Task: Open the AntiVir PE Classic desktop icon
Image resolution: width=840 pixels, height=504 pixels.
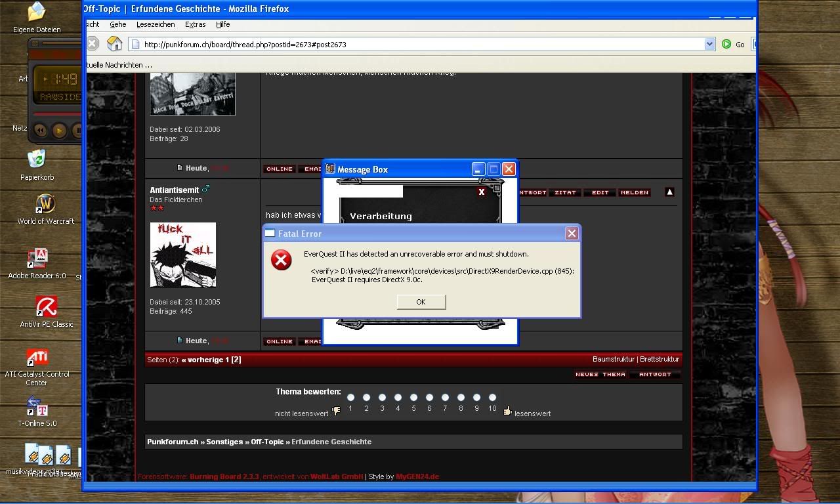Action: (46, 306)
